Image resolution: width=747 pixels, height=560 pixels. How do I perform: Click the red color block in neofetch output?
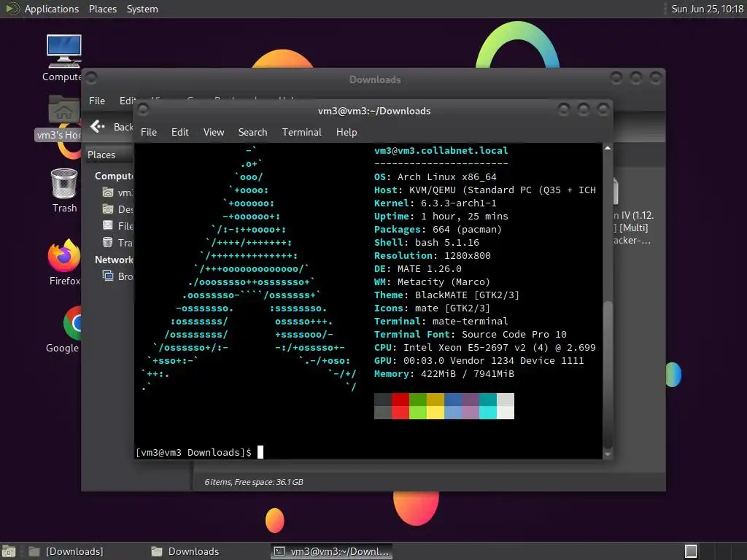click(x=400, y=405)
